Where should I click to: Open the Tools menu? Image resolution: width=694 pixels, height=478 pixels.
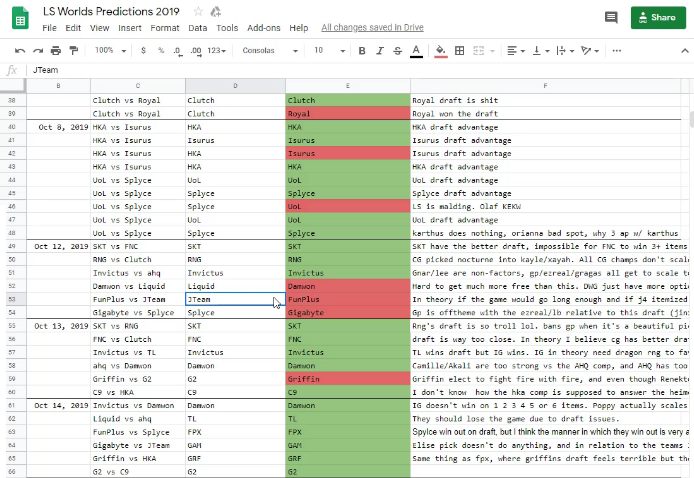coord(227,28)
